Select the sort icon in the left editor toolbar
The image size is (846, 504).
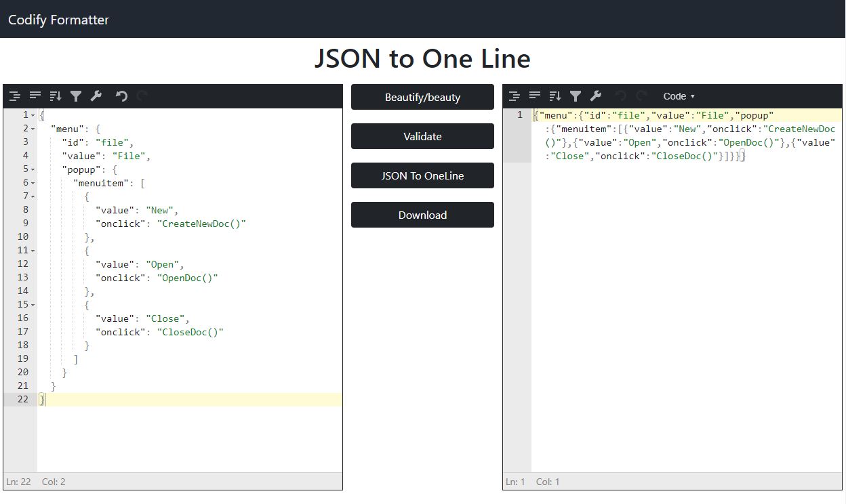pos(55,96)
